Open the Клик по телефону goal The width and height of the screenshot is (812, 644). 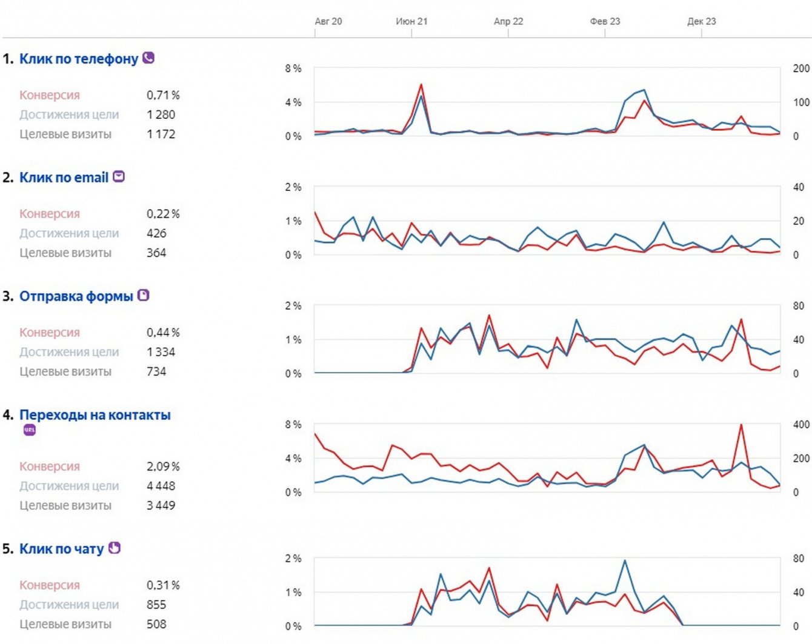[79, 59]
